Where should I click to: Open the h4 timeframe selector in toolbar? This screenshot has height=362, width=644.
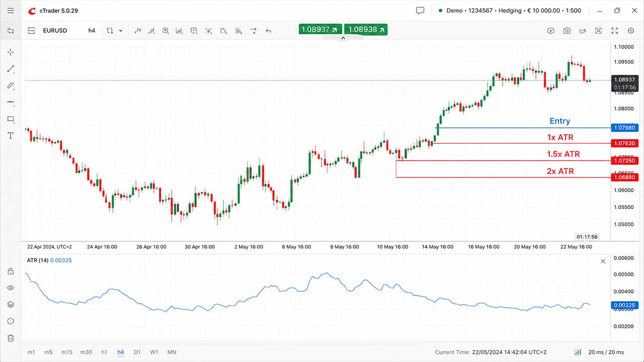(x=92, y=31)
